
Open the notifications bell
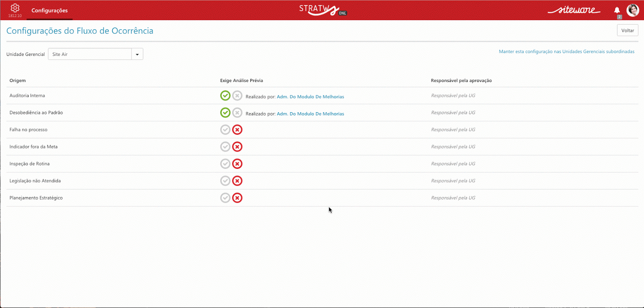[617, 10]
